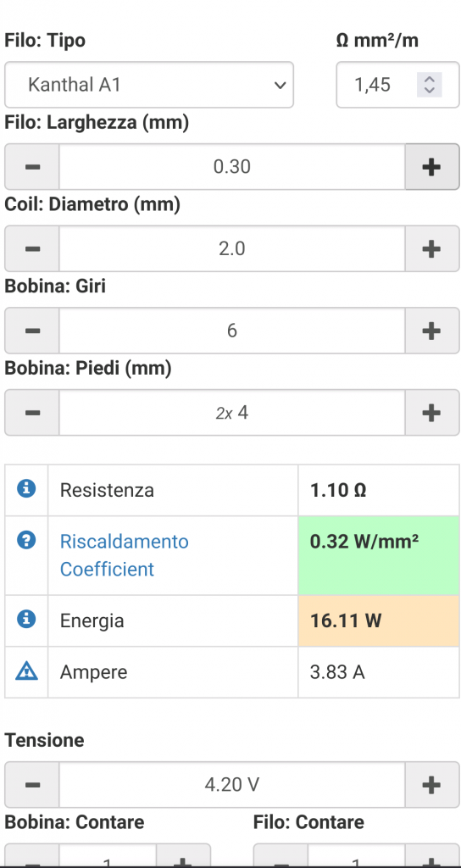Decrease wire width with the minus button
Screen dimensions: 461x868
32,167
